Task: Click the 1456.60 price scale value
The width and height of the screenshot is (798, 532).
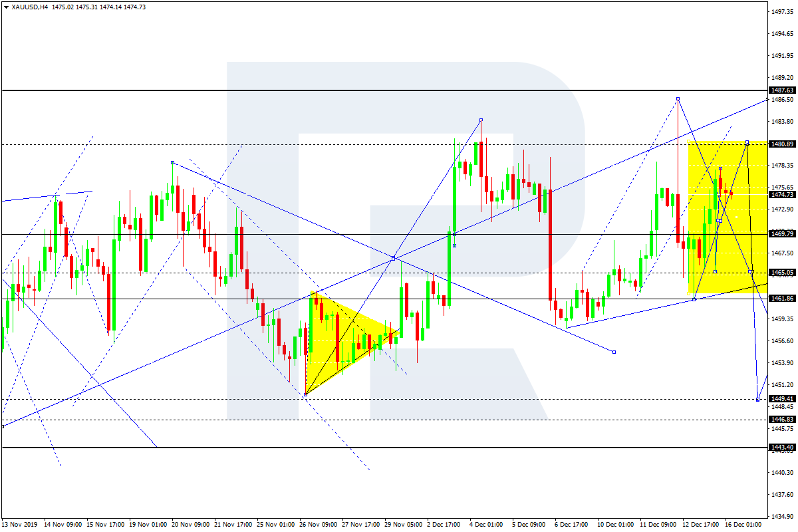Action: (782, 341)
